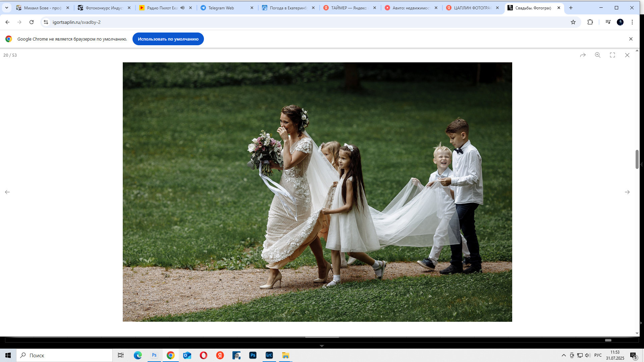Open Lightroom Classic from taskbar
The height and width of the screenshot is (362, 644).
269,355
